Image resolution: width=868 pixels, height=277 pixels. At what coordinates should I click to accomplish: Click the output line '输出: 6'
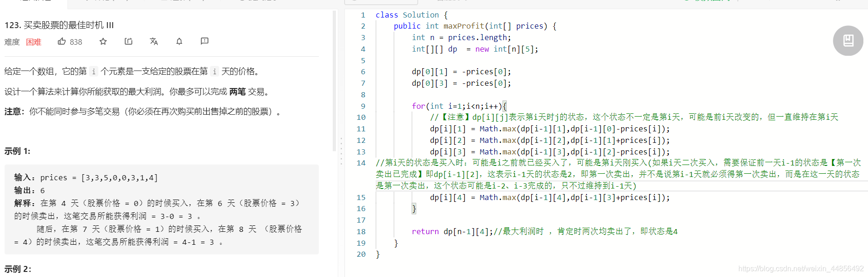(30, 190)
